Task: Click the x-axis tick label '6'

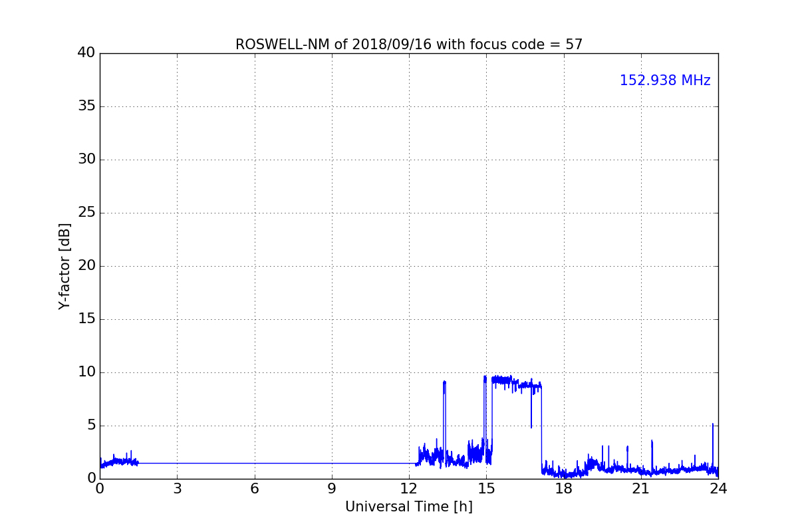Action: coord(255,489)
